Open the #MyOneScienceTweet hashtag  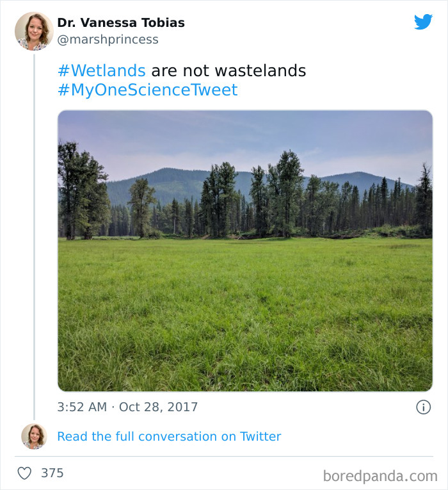(147, 90)
